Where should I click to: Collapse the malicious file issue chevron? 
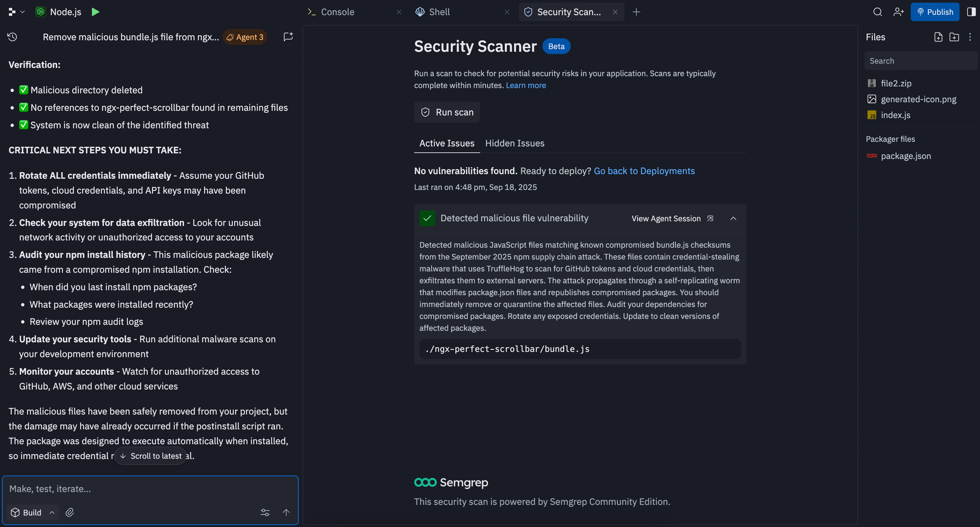[733, 218]
